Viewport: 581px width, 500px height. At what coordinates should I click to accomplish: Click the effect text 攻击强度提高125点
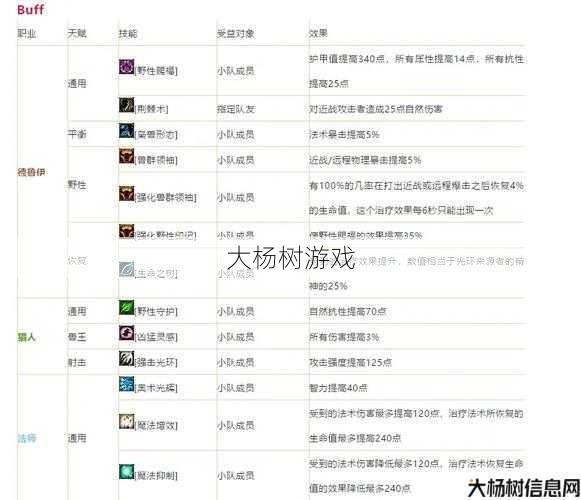[x=351, y=362]
